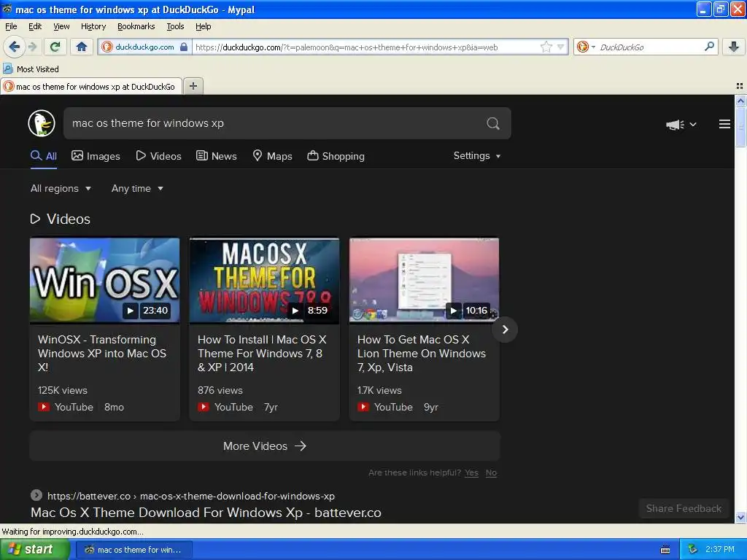This screenshot has height=560, width=747.
Task: Answer No to links helpful question
Action: click(x=491, y=472)
